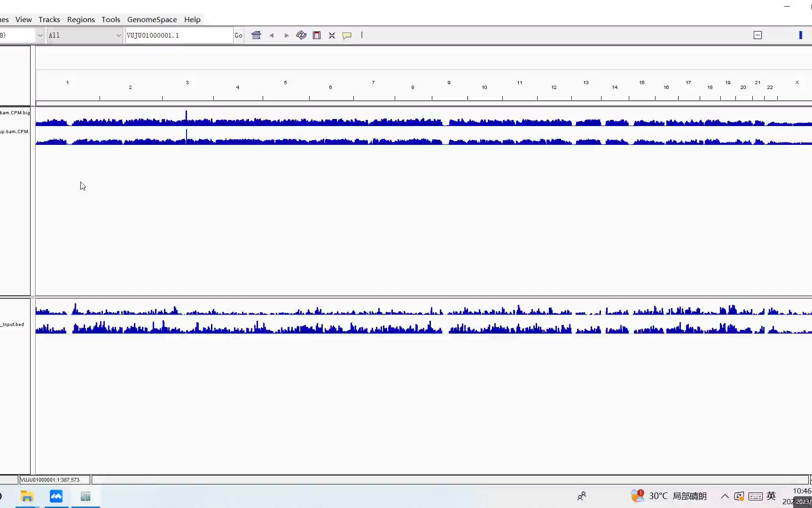Open the Tracks menu
The width and height of the screenshot is (812, 508).
[x=49, y=19]
